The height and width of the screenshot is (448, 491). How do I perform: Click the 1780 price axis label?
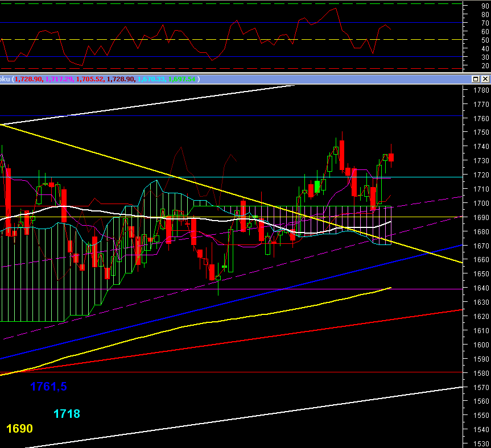(x=481, y=90)
